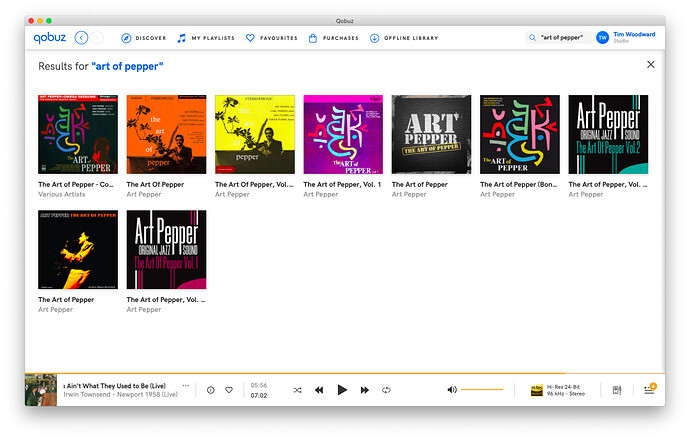Mute with the speaker icon
This screenshot has width=690, height=439.
tap(452, 390)
